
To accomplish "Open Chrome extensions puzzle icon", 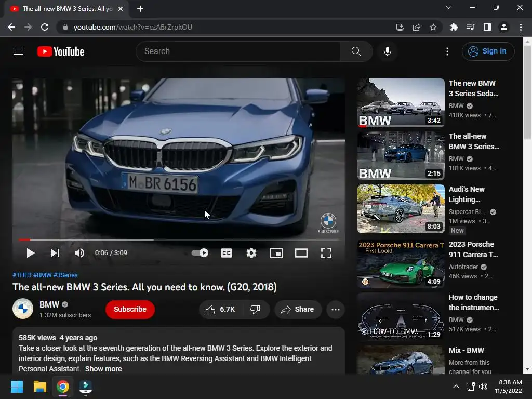I will click(454, 27).
